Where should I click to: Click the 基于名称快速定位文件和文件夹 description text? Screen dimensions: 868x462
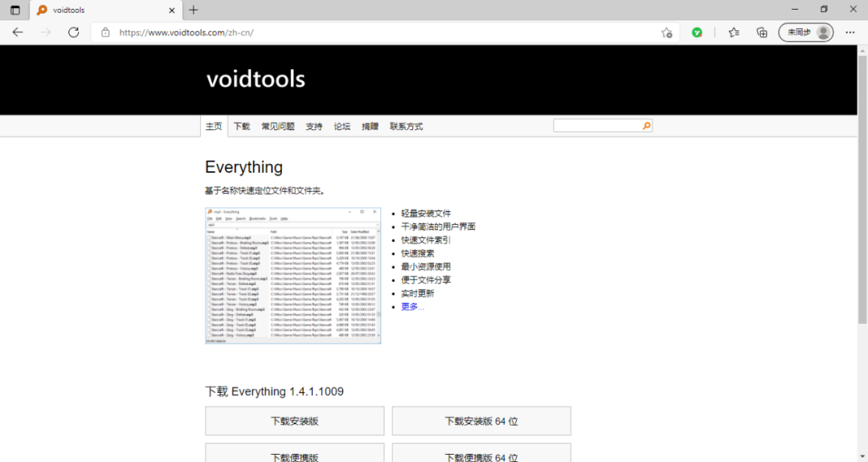click(x=266, y=190)
